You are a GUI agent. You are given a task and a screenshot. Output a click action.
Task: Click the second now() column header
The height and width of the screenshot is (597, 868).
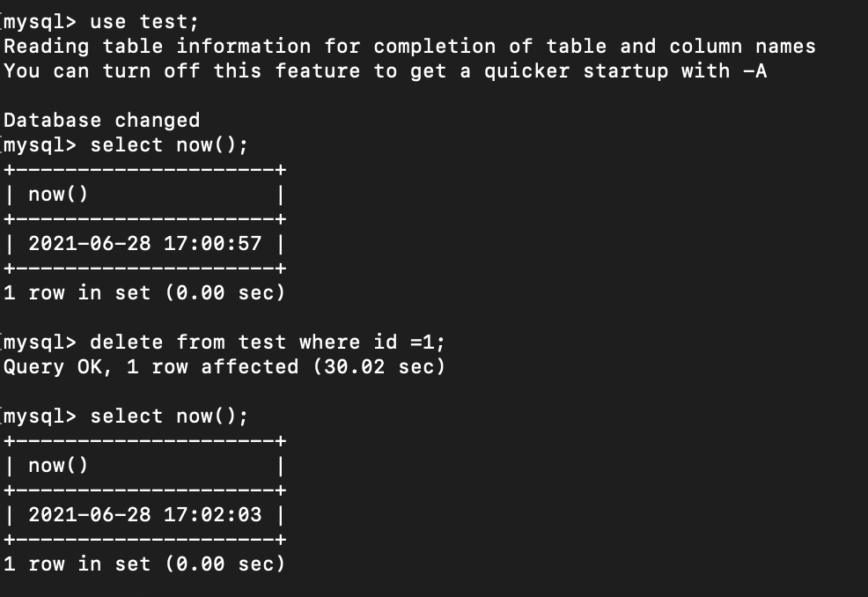click(x=58, y=465)
